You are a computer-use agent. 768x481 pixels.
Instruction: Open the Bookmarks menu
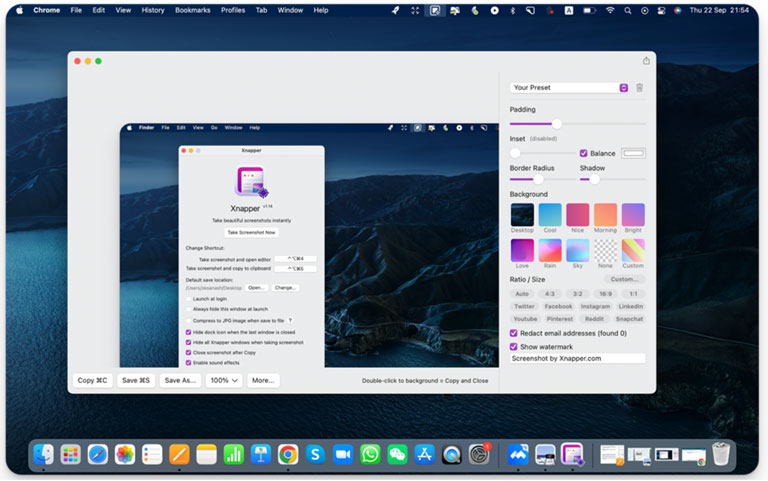pyautogui.click(x=192, y=10)
